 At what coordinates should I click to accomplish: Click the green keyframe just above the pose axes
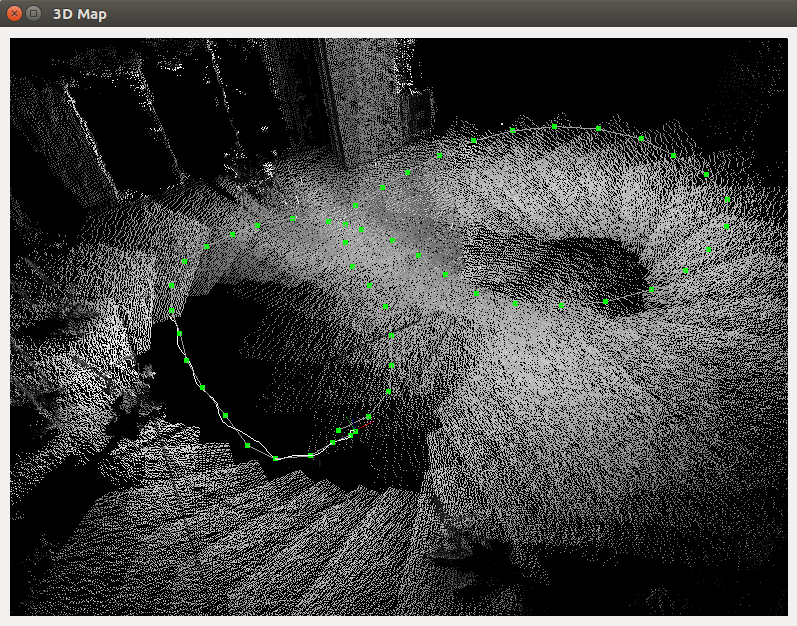(x=368, y=416)
